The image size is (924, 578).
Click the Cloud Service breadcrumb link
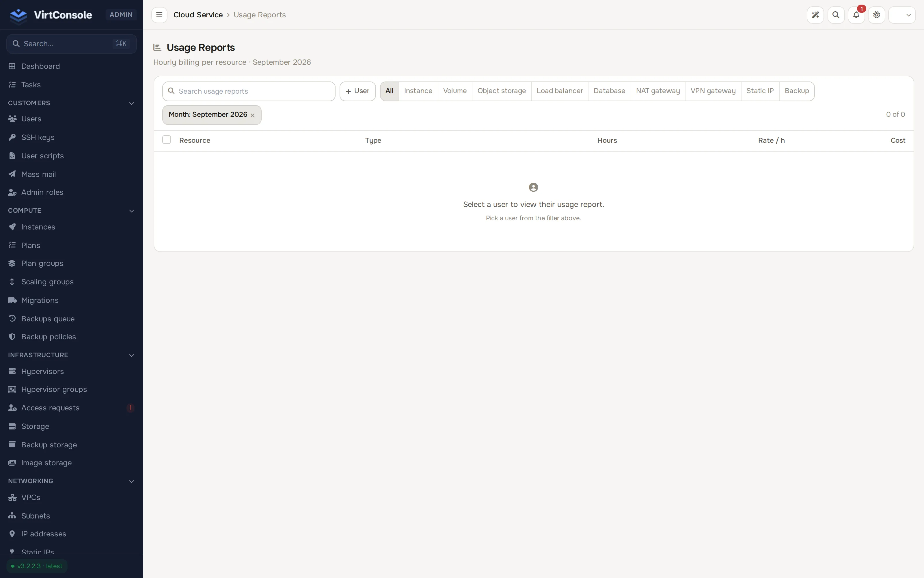click(198, 15)
